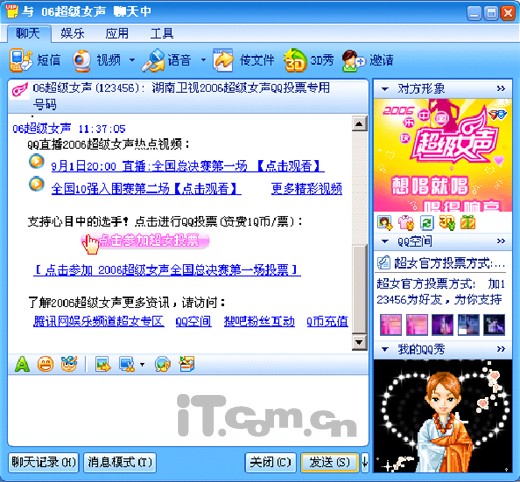Start voice chat with 语音 icon
The height and width of the screenshot is (482, 520).
153,61
